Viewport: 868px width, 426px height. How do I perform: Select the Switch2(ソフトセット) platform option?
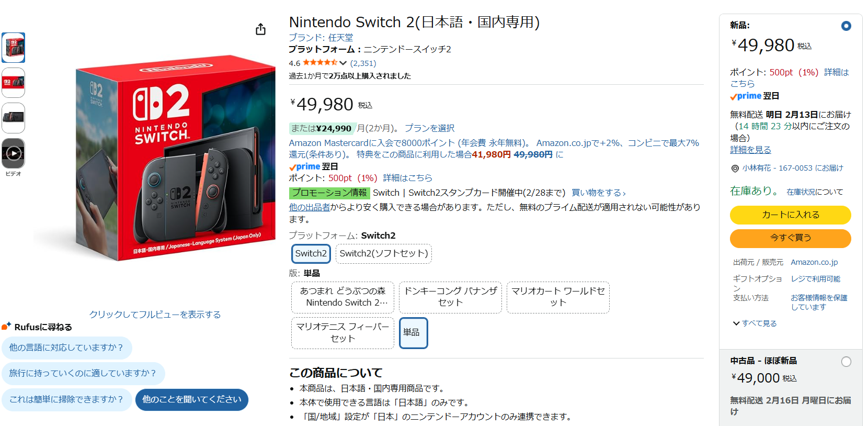(x=383, y=253)
